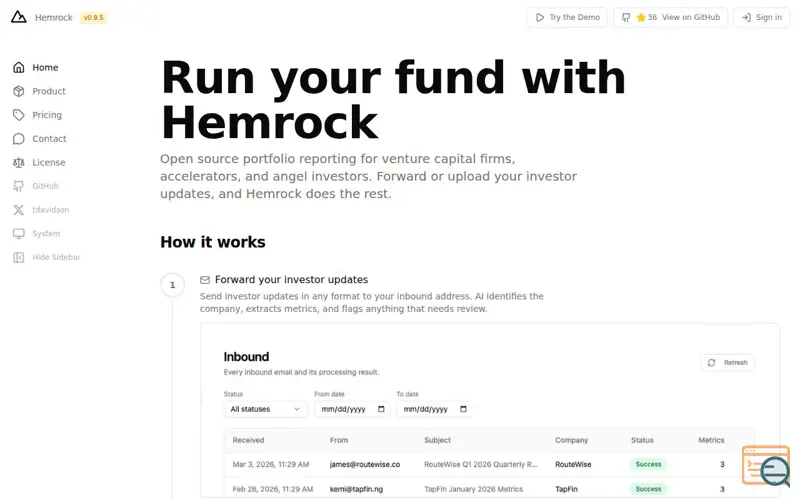
Task: Click the GitHub icon in the top bar
Action: tap(626, 17)
